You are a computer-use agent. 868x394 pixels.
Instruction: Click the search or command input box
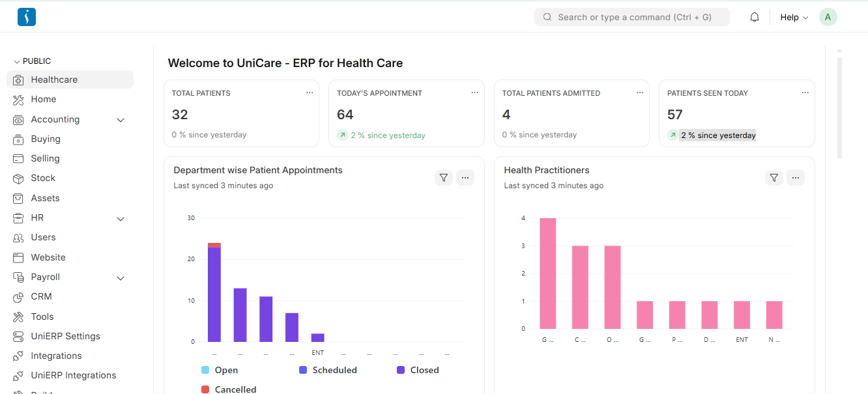[631, 18]
